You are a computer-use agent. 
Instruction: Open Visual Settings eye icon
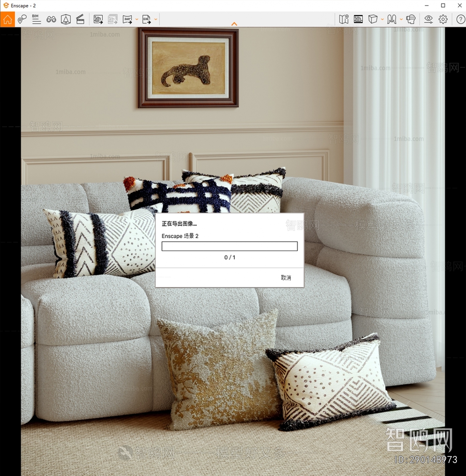coord(428,19)
